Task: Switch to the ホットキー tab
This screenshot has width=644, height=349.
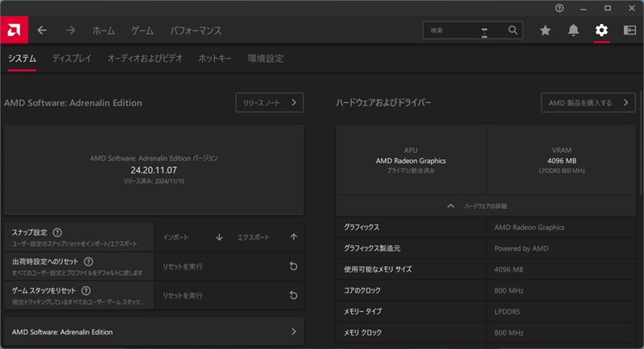Action: point(215,59)
